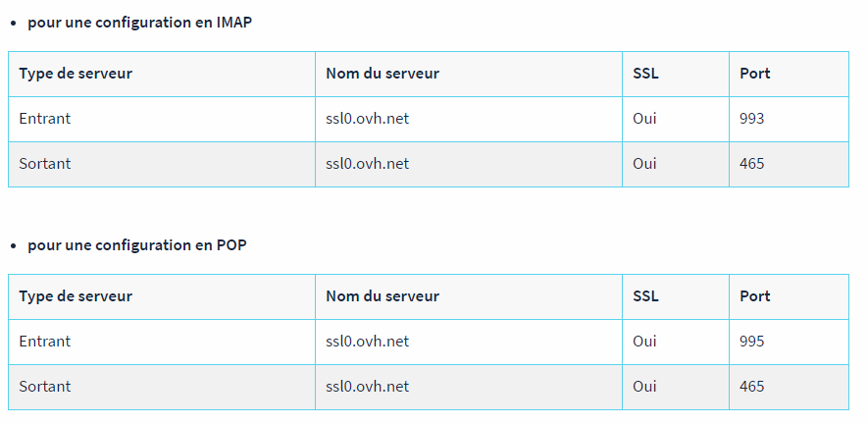Select port 465 in the POP table
868x424 pixels.
point(752,387)
